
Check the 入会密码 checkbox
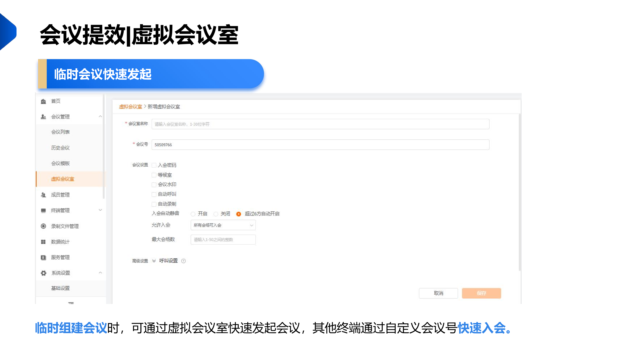click(154, 165)
